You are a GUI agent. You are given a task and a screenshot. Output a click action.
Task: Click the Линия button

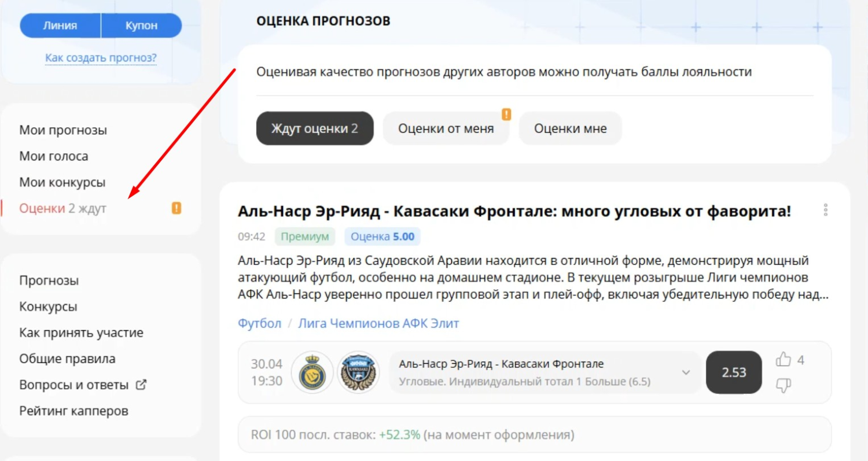point(59,25)
